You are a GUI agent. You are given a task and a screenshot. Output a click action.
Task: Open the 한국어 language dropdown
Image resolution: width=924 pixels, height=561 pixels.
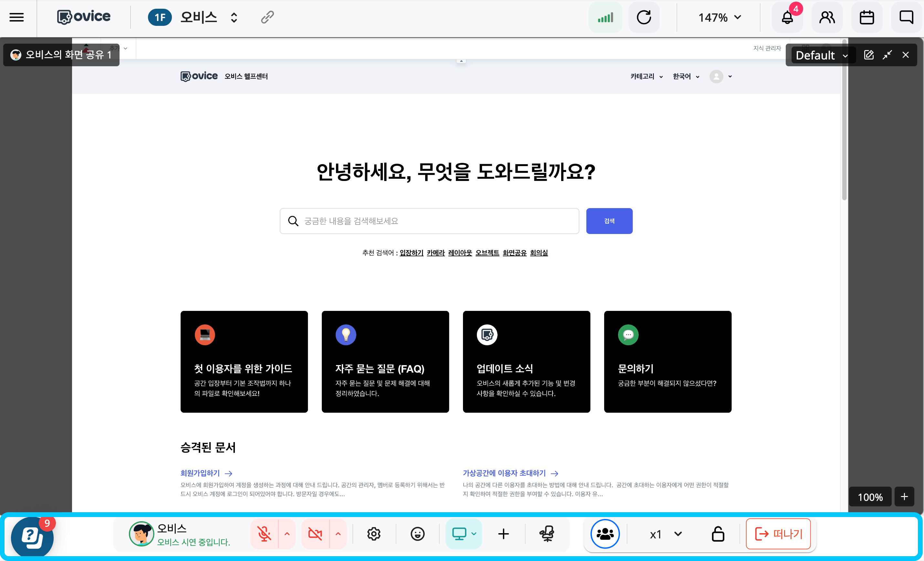tap(686, 77)
